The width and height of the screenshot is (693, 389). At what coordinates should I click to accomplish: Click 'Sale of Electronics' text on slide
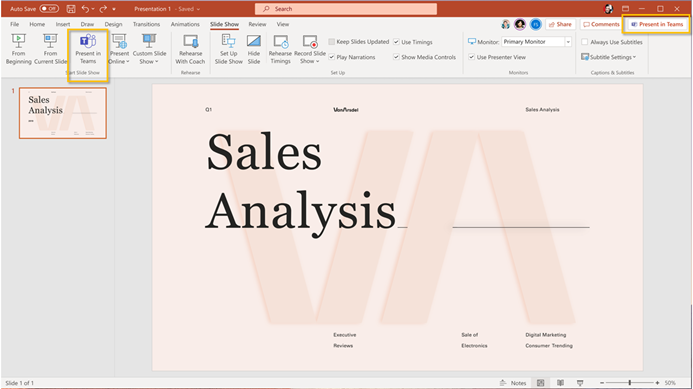474,340
